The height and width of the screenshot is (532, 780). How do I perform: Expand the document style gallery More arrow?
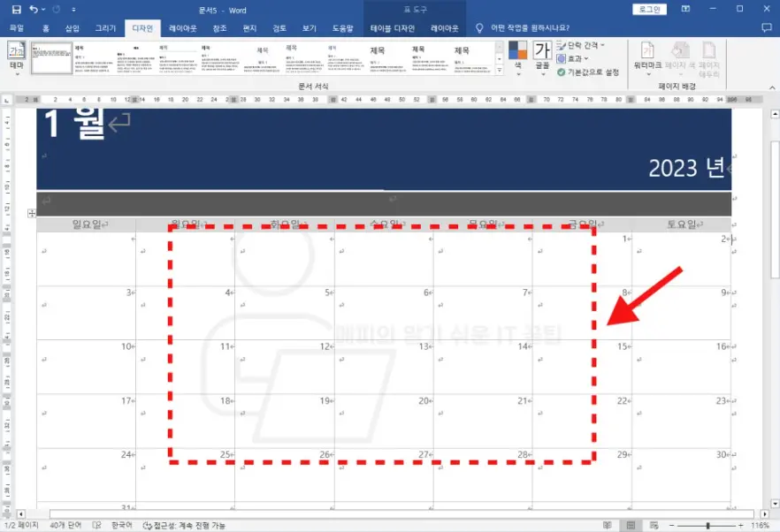click(499, 70)
